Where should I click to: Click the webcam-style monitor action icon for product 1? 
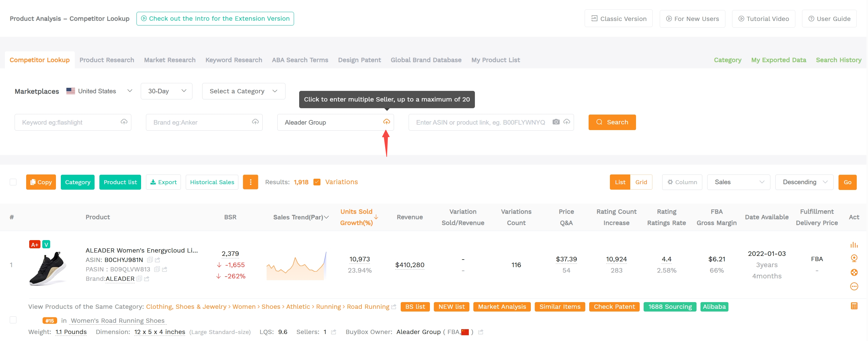point(854,258)
